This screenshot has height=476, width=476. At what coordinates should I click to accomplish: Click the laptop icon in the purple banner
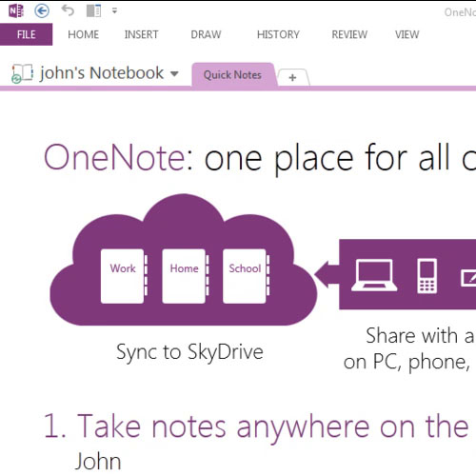[x=374, y=275]
